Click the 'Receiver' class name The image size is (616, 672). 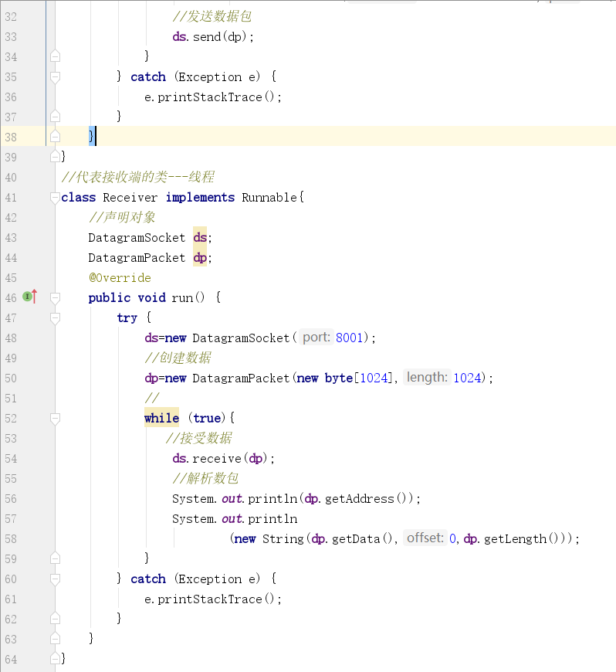click(130, 198)
